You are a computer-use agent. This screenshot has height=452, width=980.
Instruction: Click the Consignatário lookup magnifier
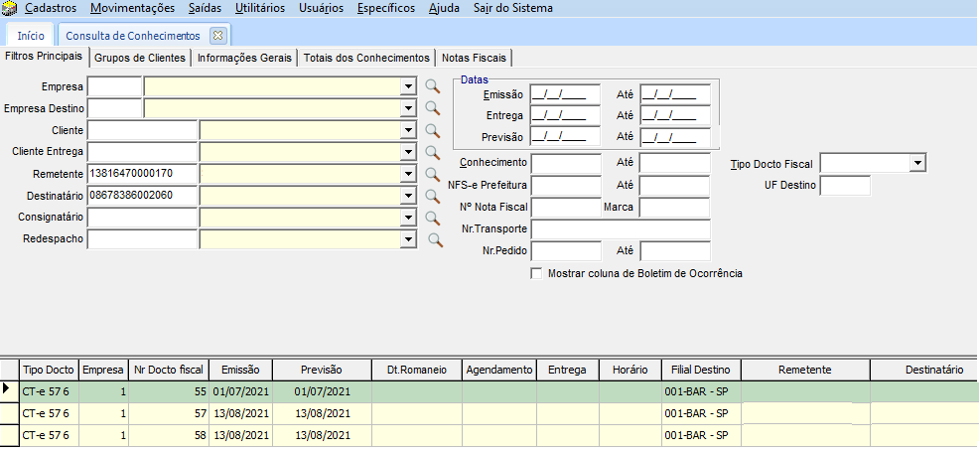pos(432,218)
